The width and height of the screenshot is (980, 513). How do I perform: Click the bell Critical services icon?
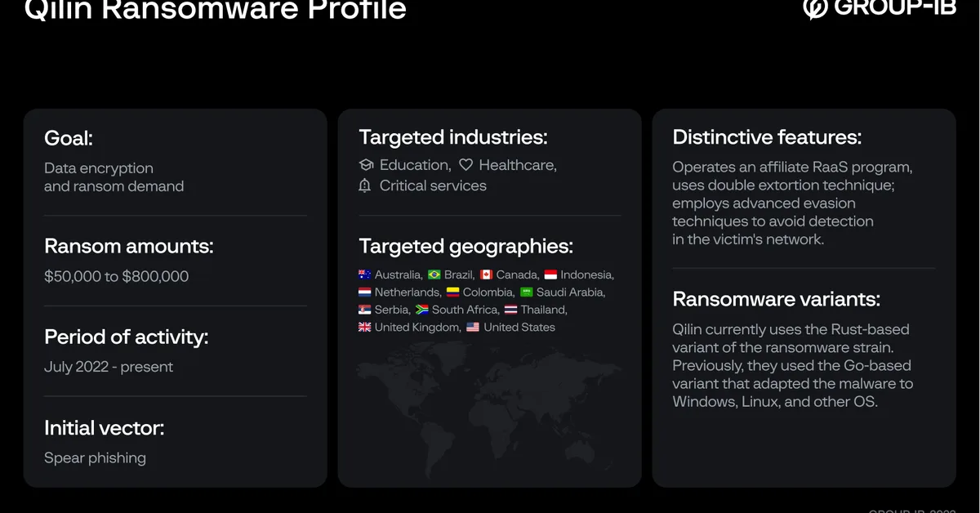364,185
